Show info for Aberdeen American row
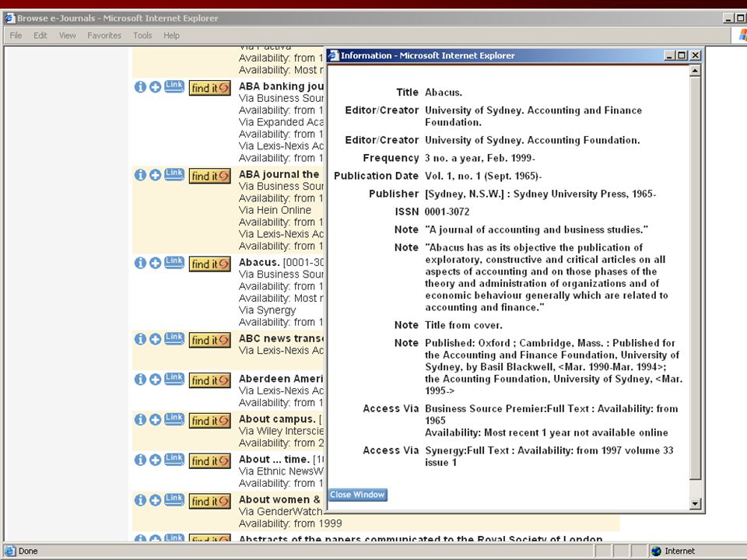The image size is (747, 560). 140,379
